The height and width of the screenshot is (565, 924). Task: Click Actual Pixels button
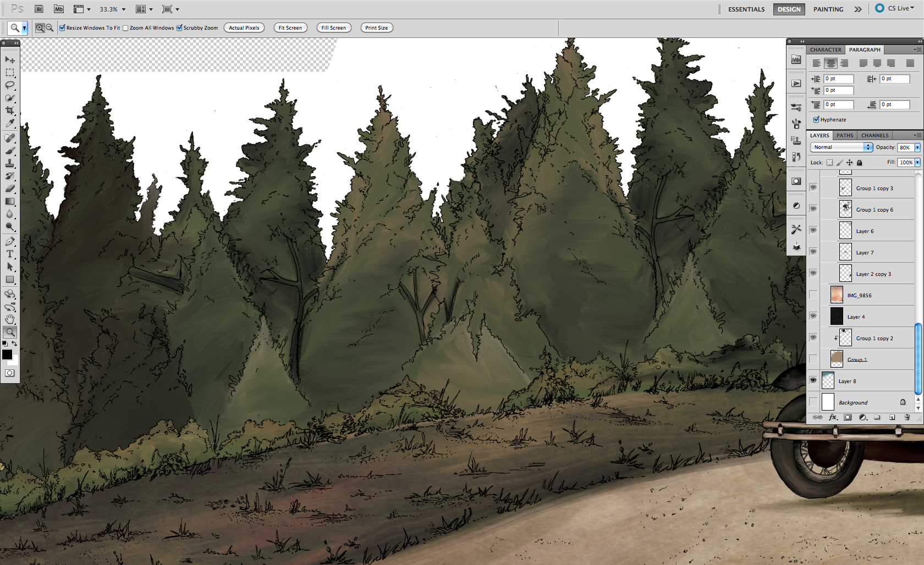coord(244,28)
